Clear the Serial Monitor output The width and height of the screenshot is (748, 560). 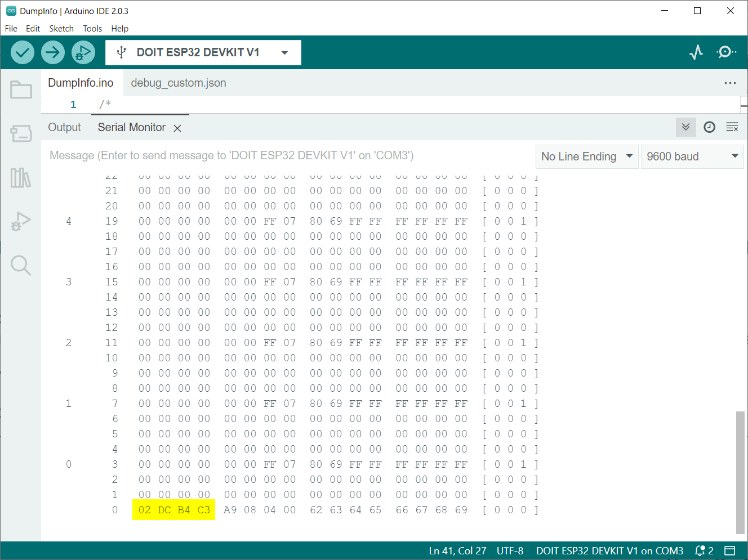click(x=732, y=127)
